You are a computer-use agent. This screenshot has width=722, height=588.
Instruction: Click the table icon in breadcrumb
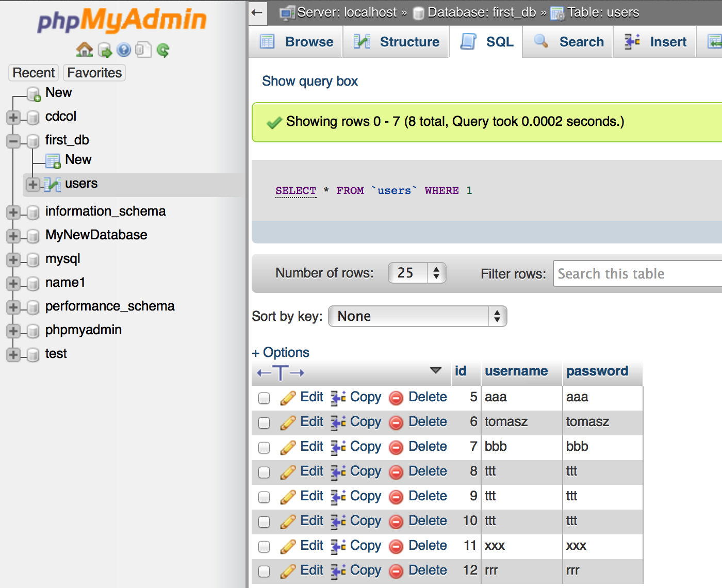coord(557,13)
